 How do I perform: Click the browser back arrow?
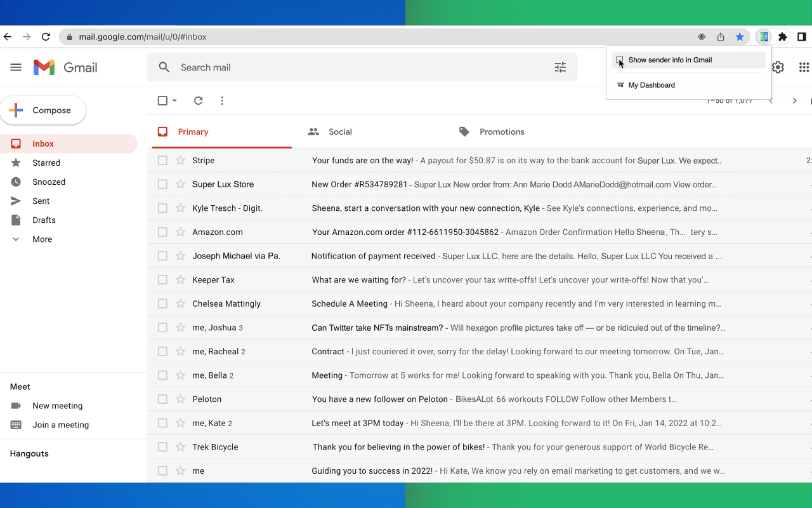pos(8,37)
